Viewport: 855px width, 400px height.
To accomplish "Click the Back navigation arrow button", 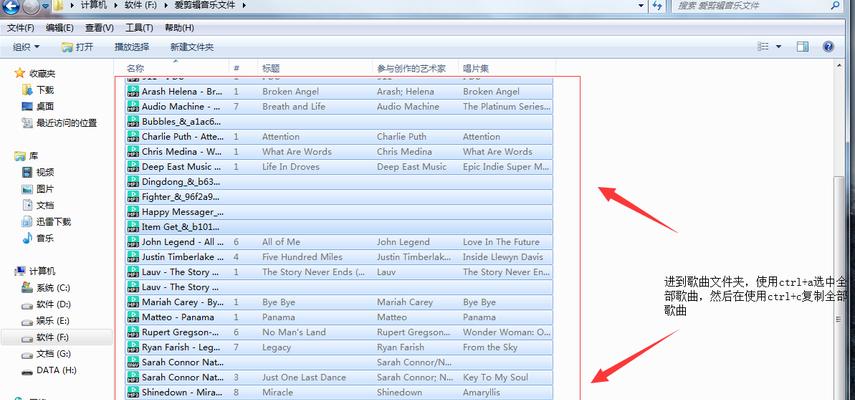I will coord(11,6).
